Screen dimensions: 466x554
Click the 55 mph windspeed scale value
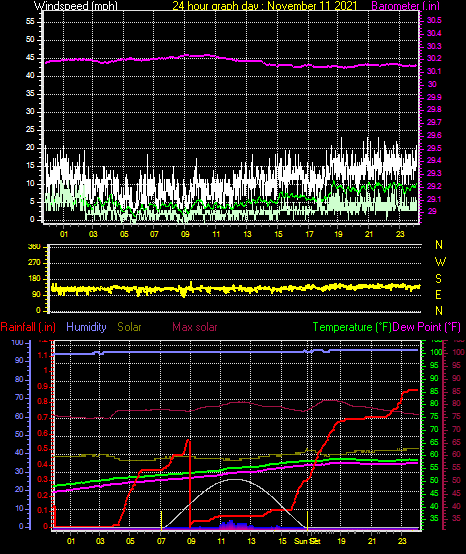tap(30, 22)
